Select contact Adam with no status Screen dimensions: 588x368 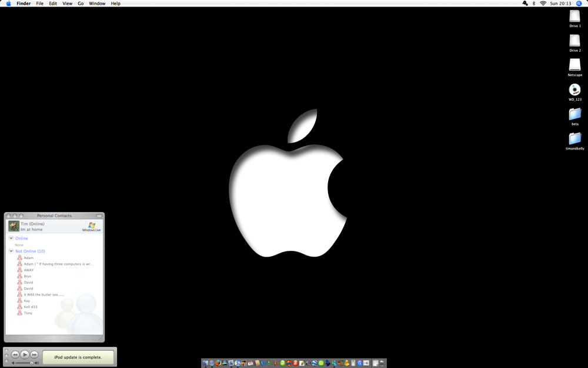coord(28,258)
